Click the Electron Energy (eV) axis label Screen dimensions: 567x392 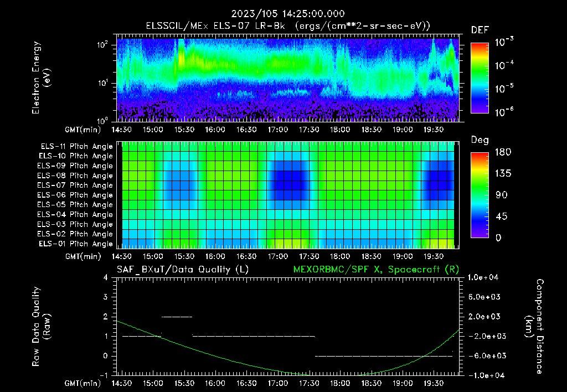pyautogui.click(x=41, y=78)
